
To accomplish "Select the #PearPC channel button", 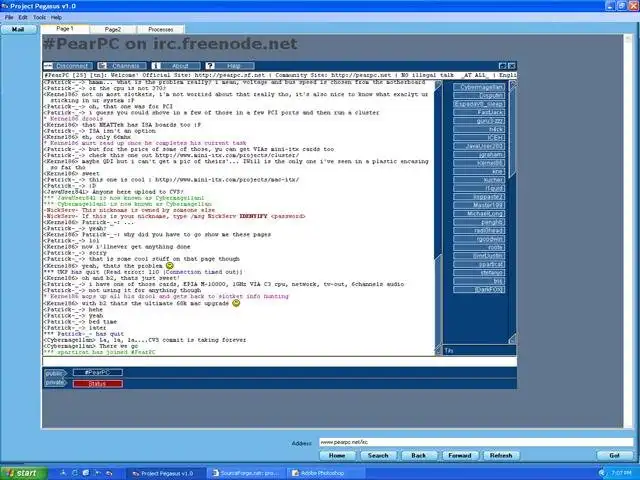I will (98, 373).
